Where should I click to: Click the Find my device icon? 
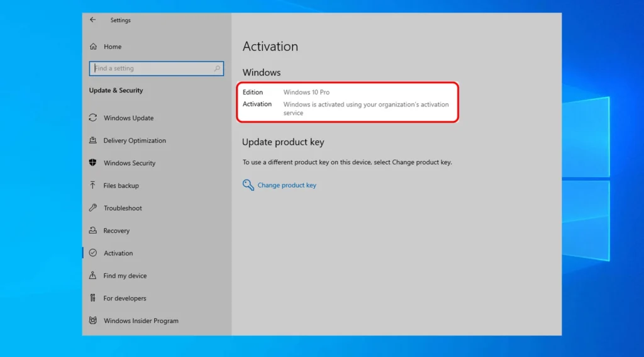click(x=93, y=276)
